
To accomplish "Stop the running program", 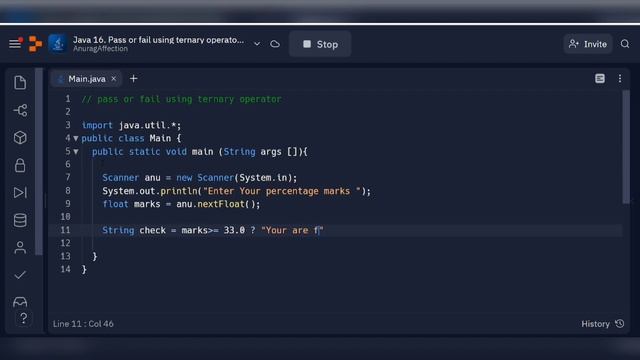I will click(x=320, y=44).
